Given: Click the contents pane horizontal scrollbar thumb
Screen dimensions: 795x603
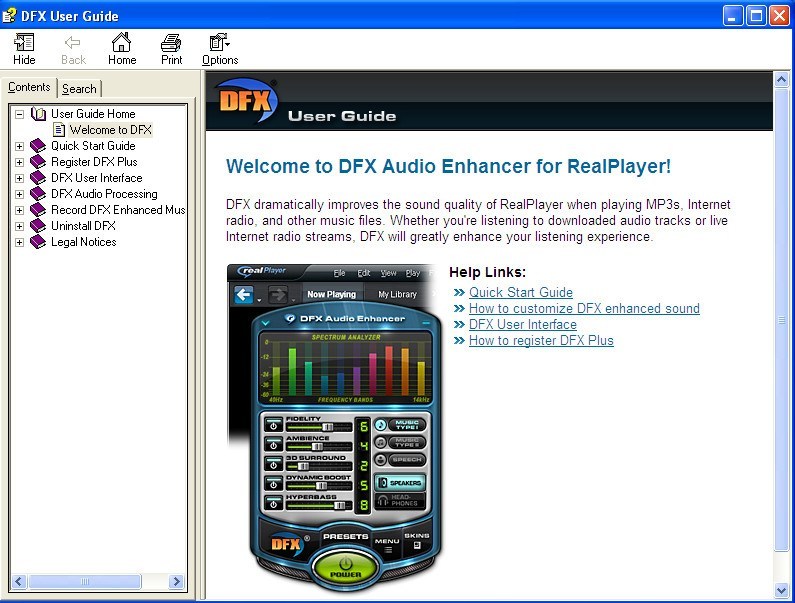Looking at the screenshot, I should point(85,581).
